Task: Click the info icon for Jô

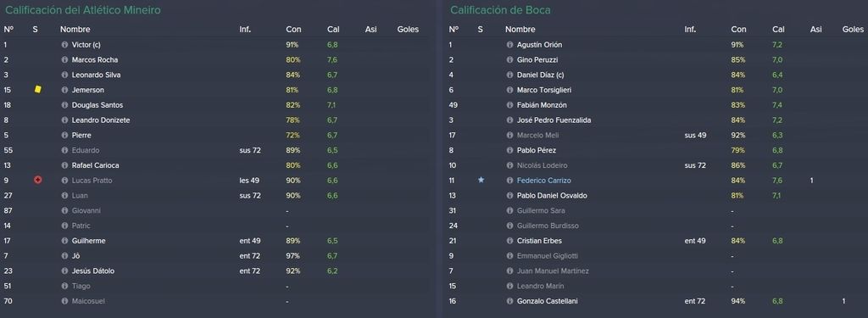Action: 64,256
